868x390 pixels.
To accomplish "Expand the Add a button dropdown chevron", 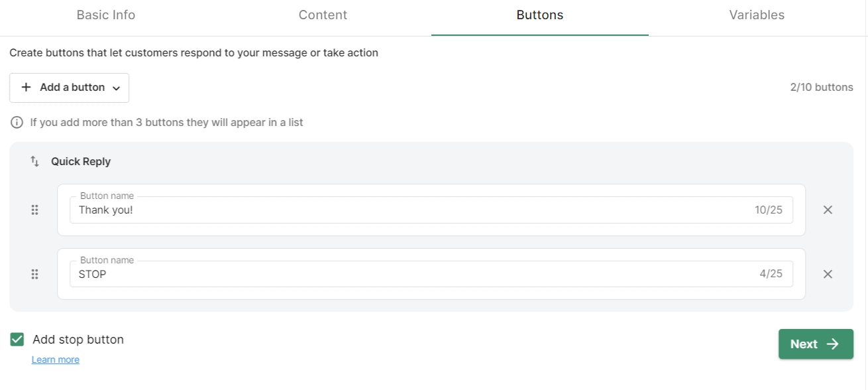I will 117,88.
